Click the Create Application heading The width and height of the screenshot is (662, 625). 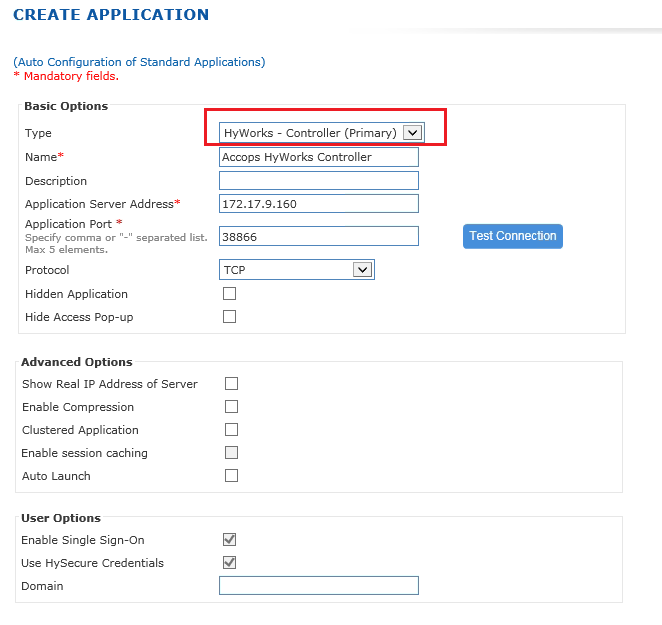pos(111,15)
